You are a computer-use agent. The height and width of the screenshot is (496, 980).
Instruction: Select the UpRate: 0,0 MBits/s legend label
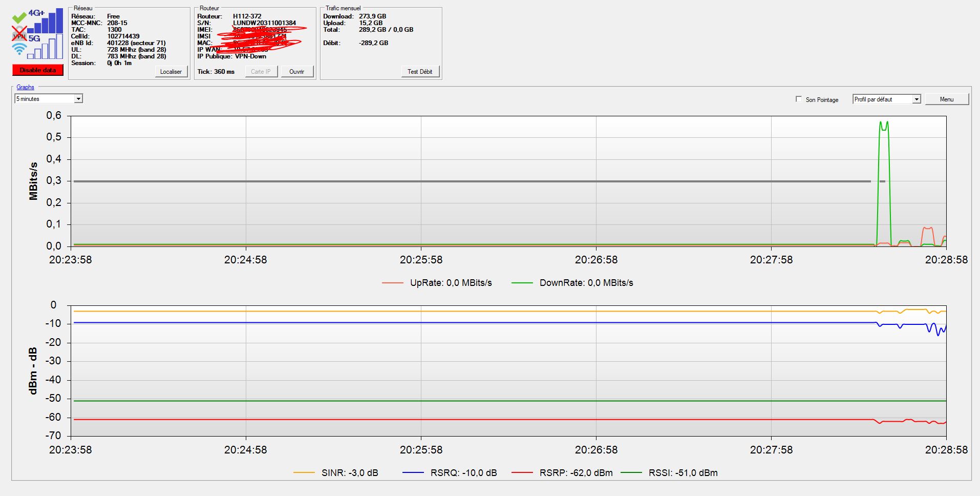451,283
